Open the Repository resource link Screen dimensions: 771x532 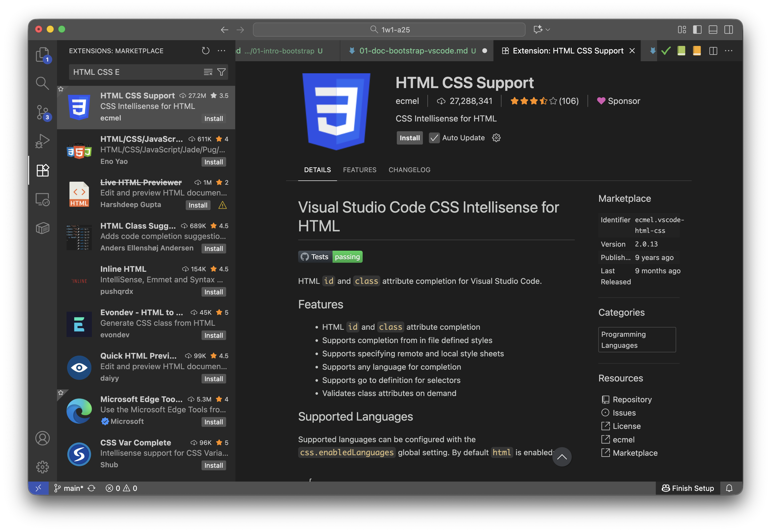pyautogui.click(x=632, y=399)
